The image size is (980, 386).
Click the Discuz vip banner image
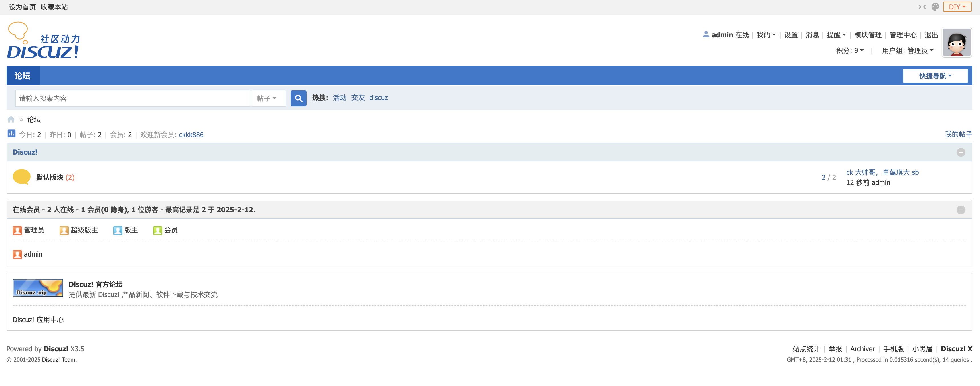(38, 288)
